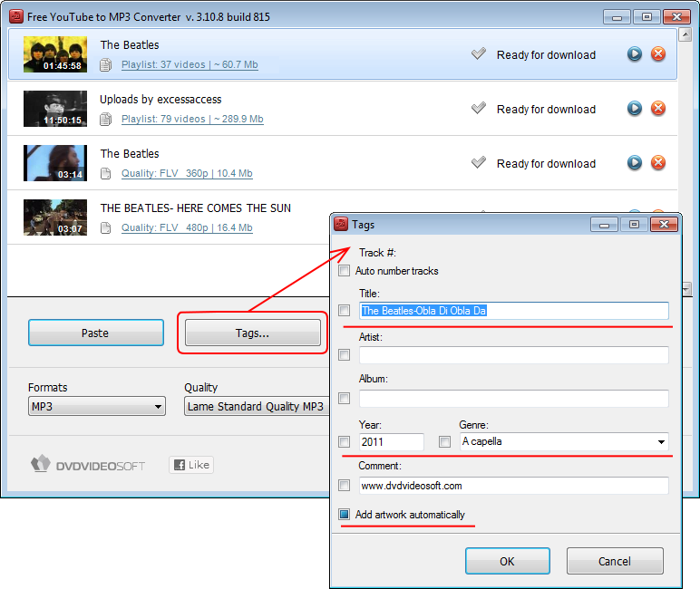Enable Auto number tracks checkbox
The width and height of the screenshot is (700, 589).
[x=345, y=271]
